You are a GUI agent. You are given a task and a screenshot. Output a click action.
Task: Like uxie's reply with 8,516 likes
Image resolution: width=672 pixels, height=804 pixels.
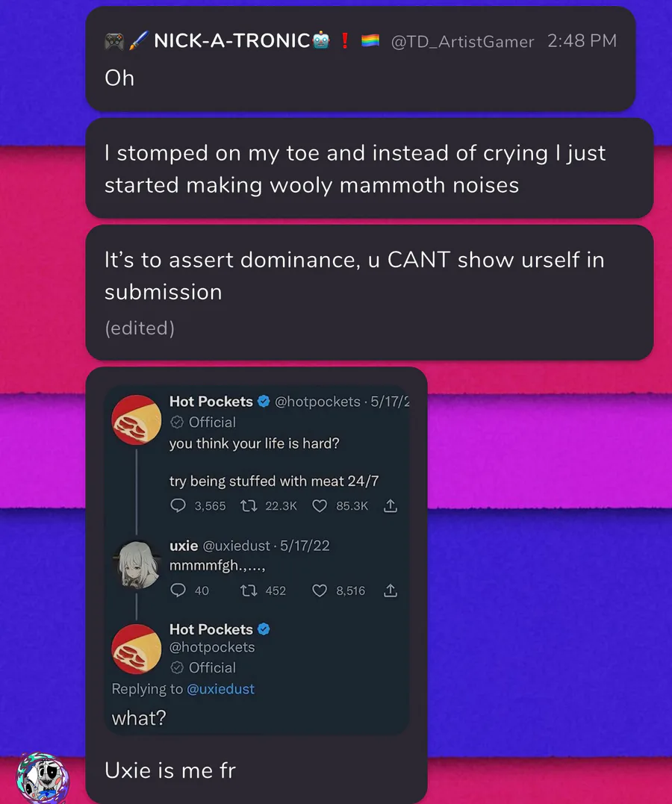pos(320,590)
